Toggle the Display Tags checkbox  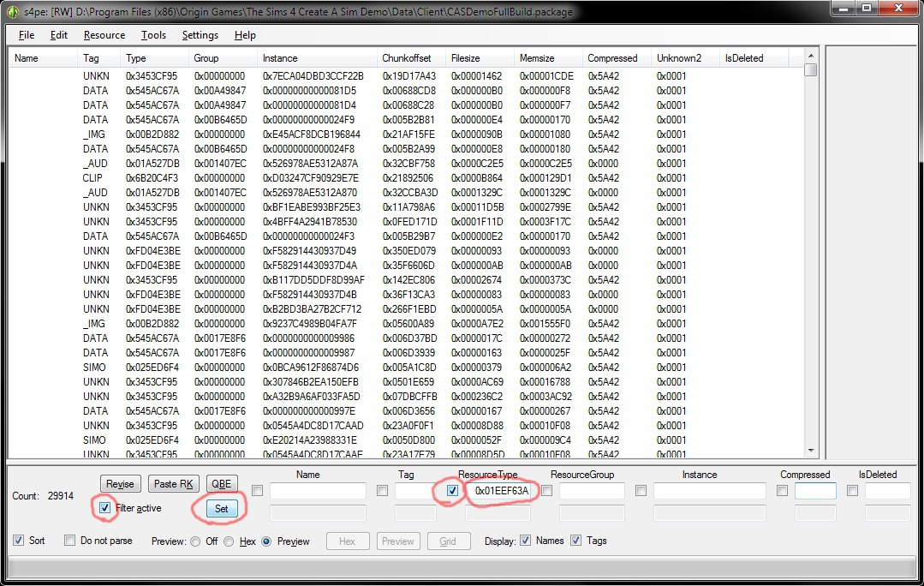coord(576,541)
